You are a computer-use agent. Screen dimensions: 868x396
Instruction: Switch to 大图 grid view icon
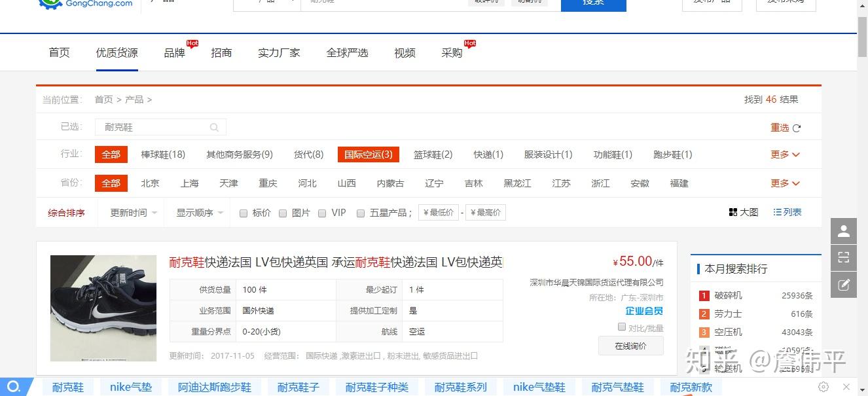[733, 212]
